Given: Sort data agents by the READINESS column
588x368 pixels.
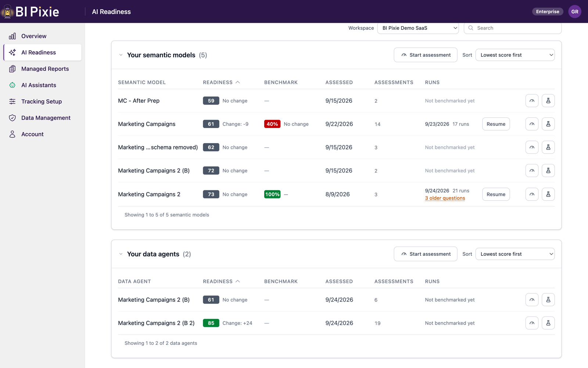Looking at the screenshot, I should tap(221, 282).
